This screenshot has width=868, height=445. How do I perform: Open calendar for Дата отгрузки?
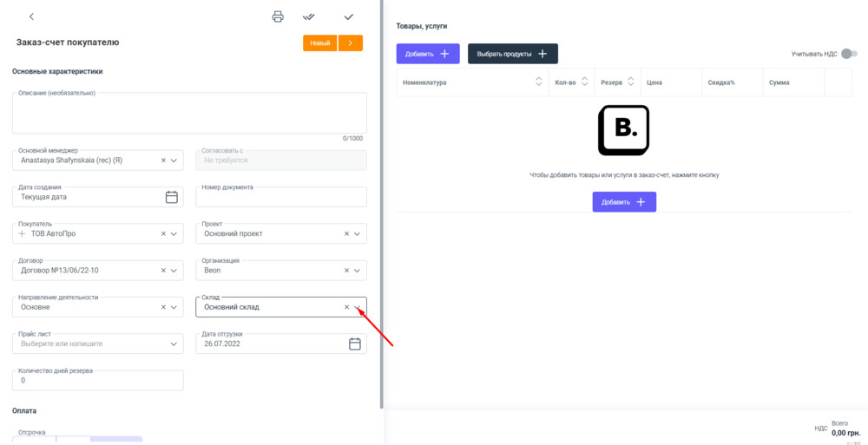point(355,344)
